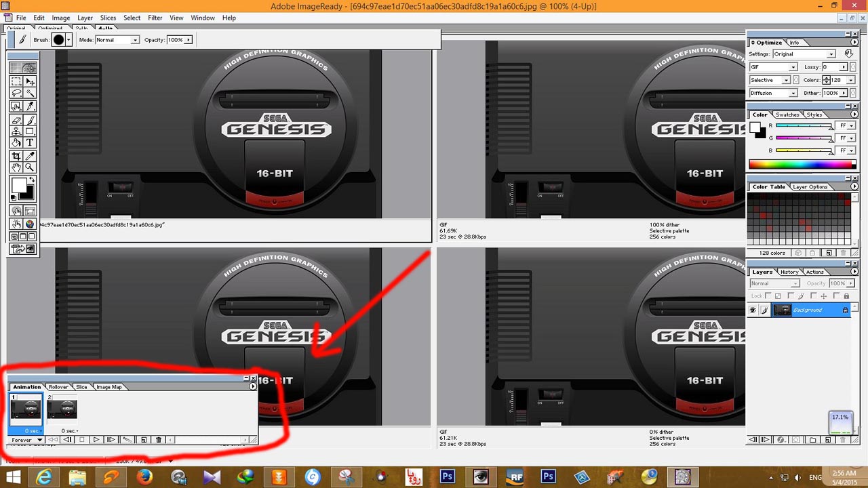Select the Eyedropper tool
This screenshot has width=868, height=488.
tap(29, 155)
